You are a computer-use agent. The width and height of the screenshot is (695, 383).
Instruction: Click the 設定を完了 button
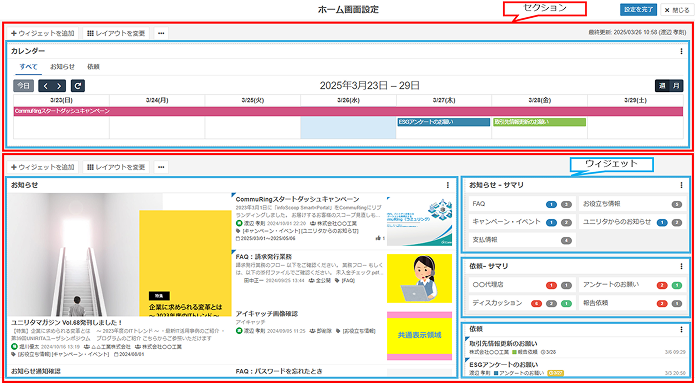click(638, 10)
